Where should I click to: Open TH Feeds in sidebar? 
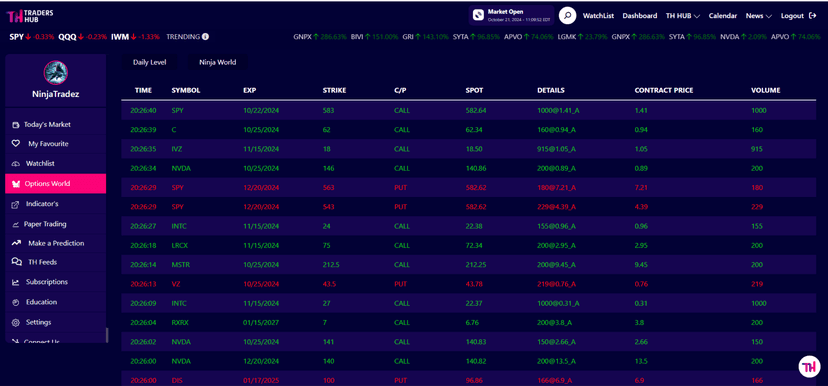point(42,262)
